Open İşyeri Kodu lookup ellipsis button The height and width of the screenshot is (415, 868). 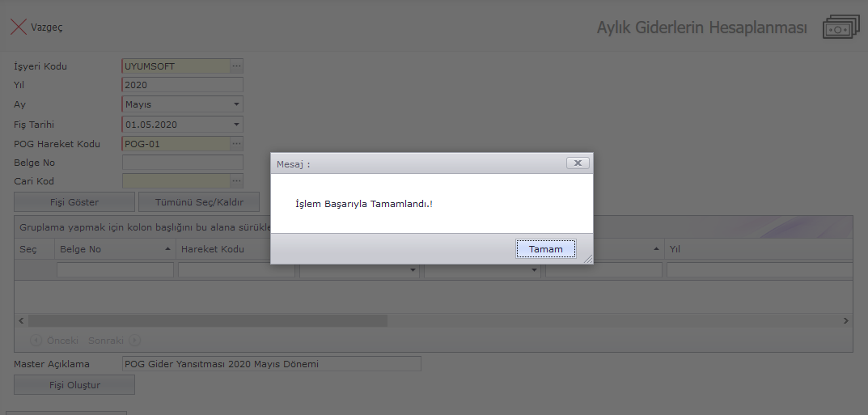(236, 66)
